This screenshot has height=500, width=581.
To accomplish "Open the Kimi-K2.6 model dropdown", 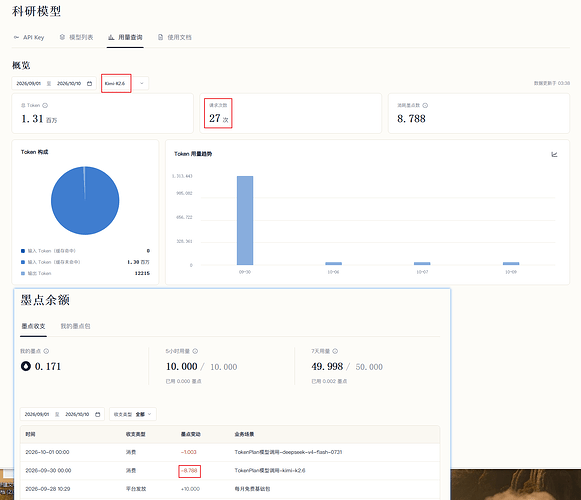I will (126, 83).
